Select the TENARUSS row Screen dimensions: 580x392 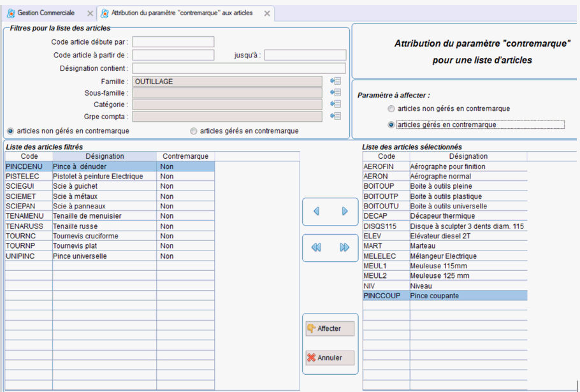pyautogui.click(x=110, y=226)
